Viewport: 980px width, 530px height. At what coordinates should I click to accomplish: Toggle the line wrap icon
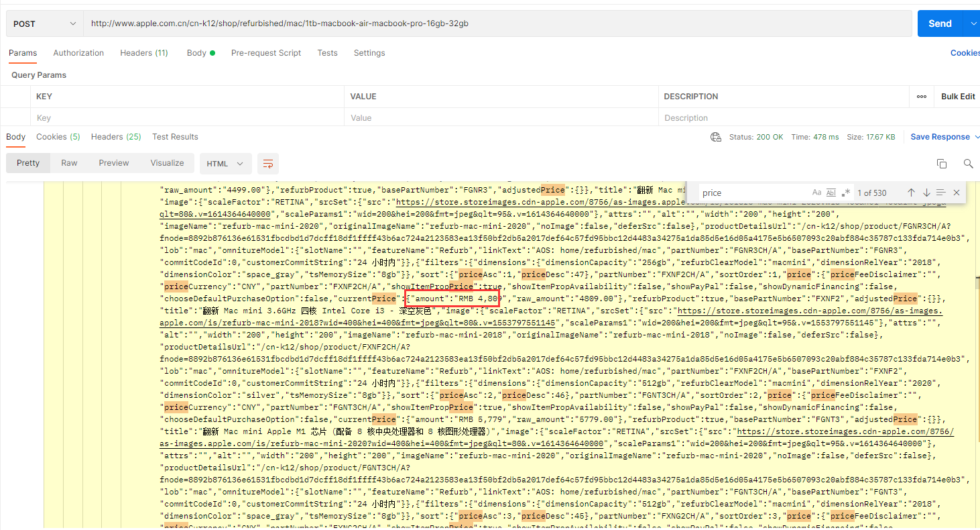(x=268, y=164)
